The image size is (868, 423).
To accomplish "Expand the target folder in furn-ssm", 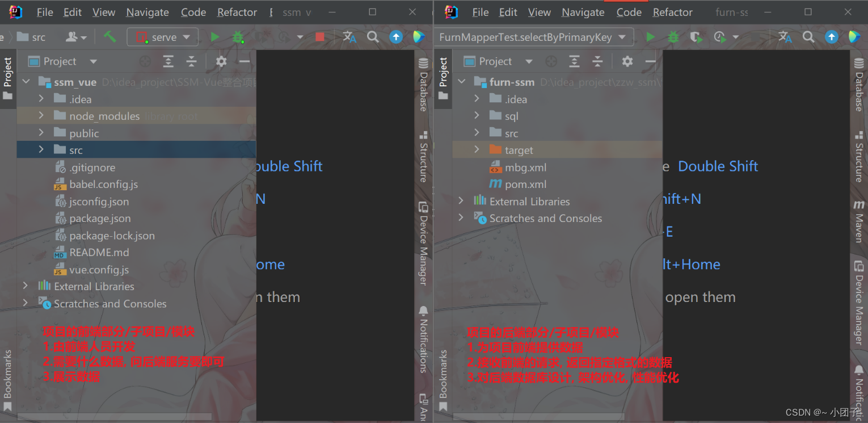I will click(477, 149).
